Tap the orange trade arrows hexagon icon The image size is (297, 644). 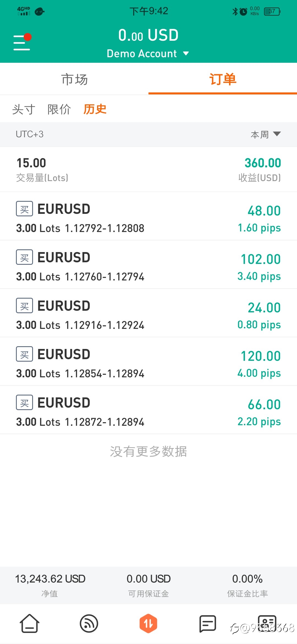(x=148, y=623)
